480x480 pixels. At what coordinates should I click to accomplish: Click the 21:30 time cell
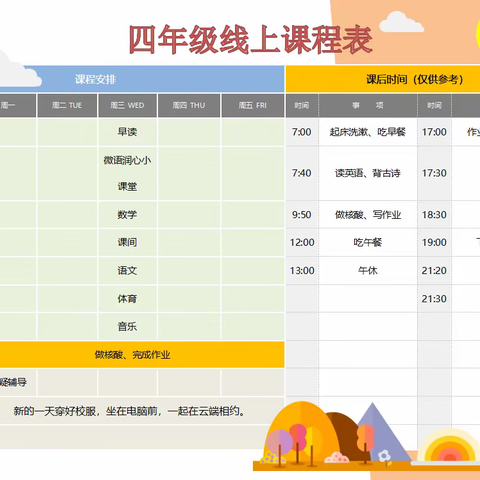(434, 298)
